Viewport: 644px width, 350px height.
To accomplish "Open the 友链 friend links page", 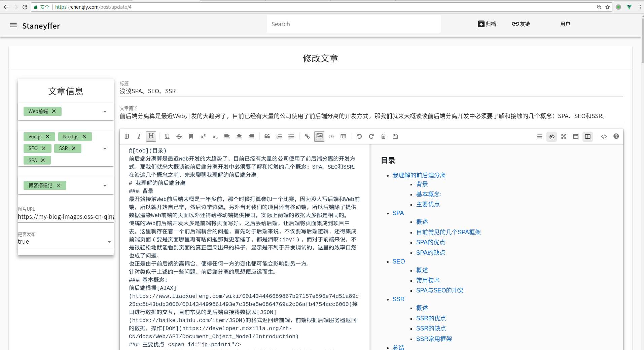I will [521, 24].
